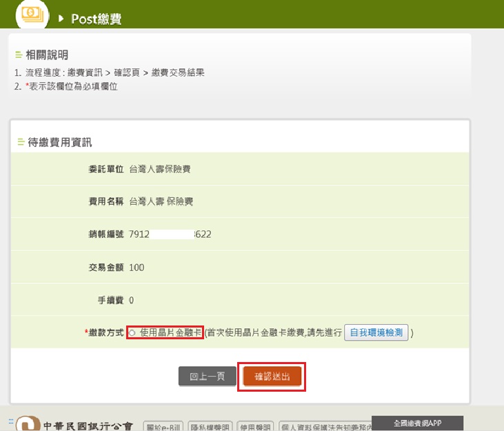Image resolution: width=504 pixels, height=431 pixels.
Task: Click the Post繳費 money icon in header
Action: (32, 14)
